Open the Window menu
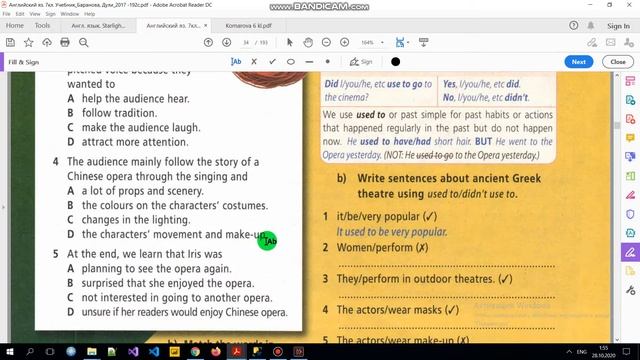Screen dimensions: 640x360 tap(69, 14)
